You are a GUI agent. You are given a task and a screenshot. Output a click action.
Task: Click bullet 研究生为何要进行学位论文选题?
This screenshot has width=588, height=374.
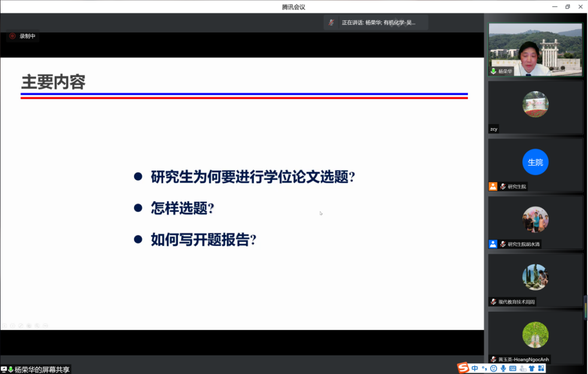tap(253, 177)
